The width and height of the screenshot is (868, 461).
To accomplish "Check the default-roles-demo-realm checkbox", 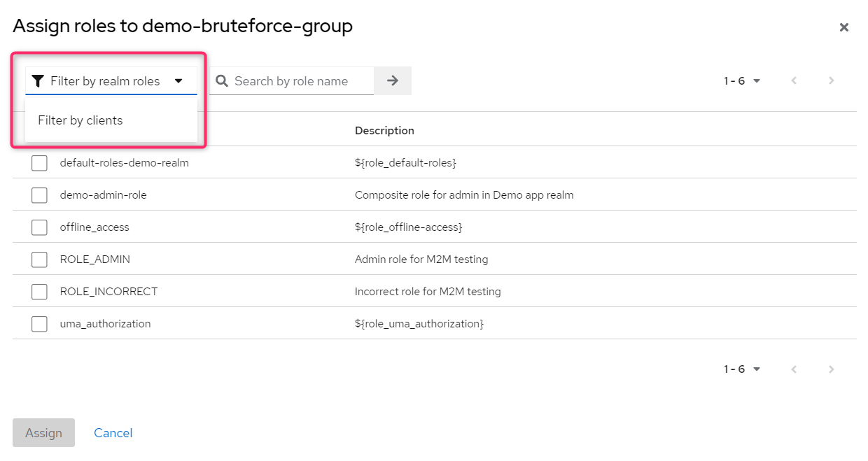I will click(39, 163).
